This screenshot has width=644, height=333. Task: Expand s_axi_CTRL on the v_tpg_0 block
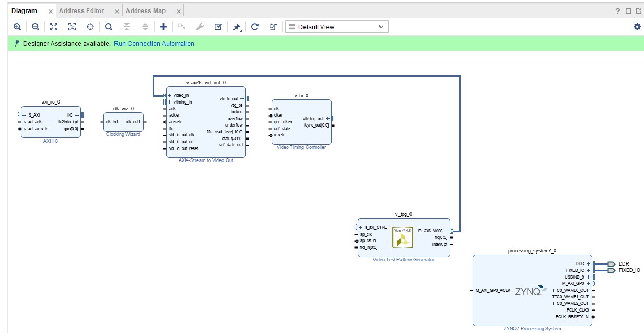[x=361, y=227]
